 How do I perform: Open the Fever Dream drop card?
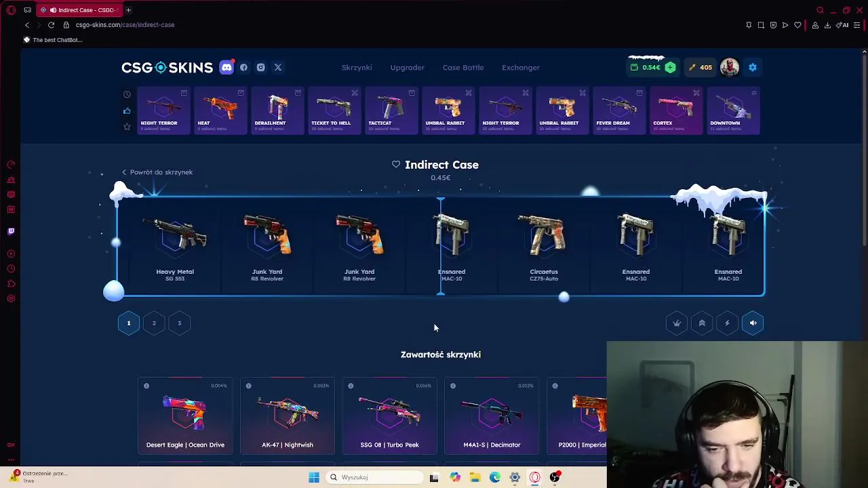[x=619, y=110]
